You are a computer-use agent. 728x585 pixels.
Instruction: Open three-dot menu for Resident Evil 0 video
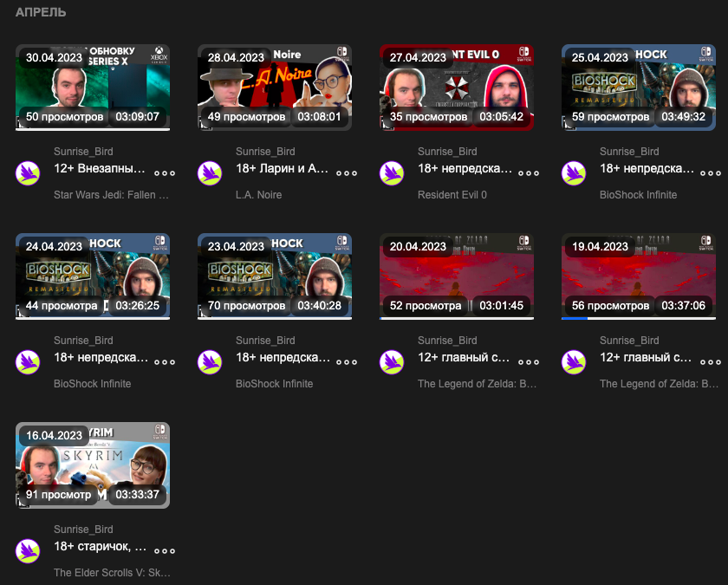tap(529, 173)
